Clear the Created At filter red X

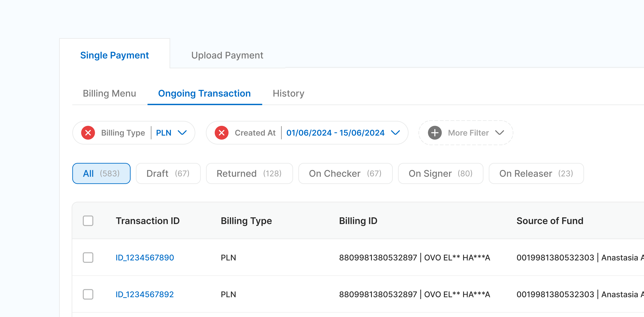click(222, 133)
